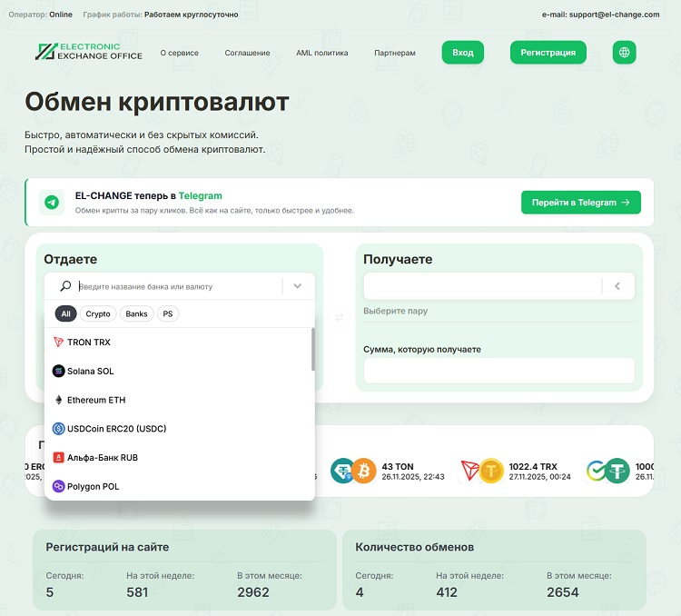Click the Telegram paper plane icon
The height and width of the screenshot is (616, 681).
coord(52,203)
